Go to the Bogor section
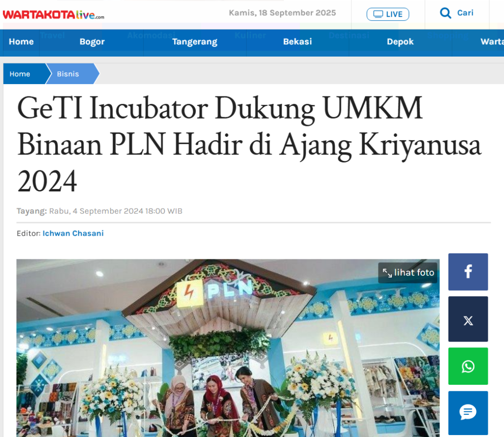The height and width of the screenshot is (437, 504). (92, 42)
